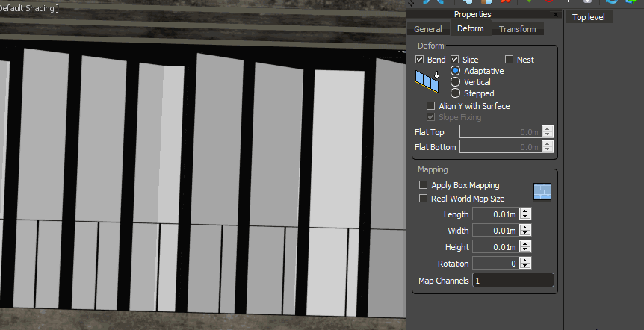Image resolution: width=644 pixels, height=330 pixels.
Task: Focus the Map Channels text field
Action: 513,281
